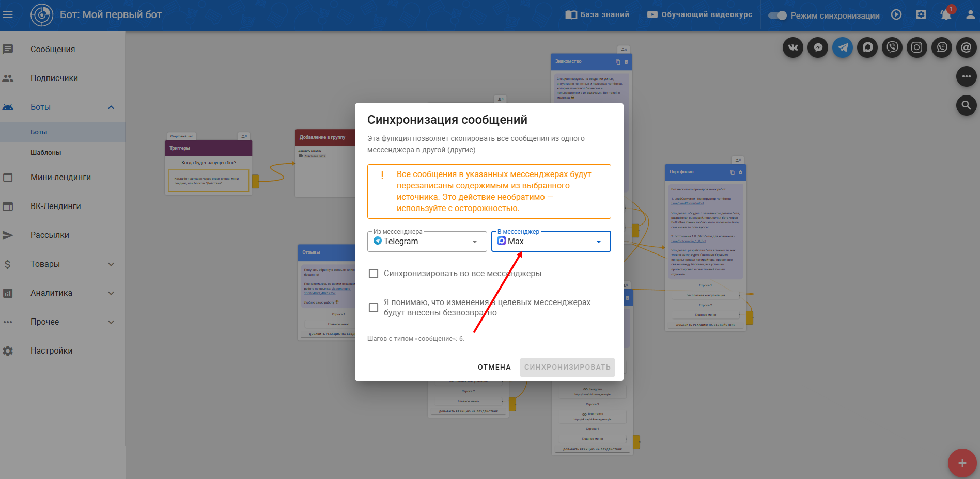Screen dimensions: 980x479
Task: Toggle 'Режим синхронизации' switch
Action: [x=777, y=15]
